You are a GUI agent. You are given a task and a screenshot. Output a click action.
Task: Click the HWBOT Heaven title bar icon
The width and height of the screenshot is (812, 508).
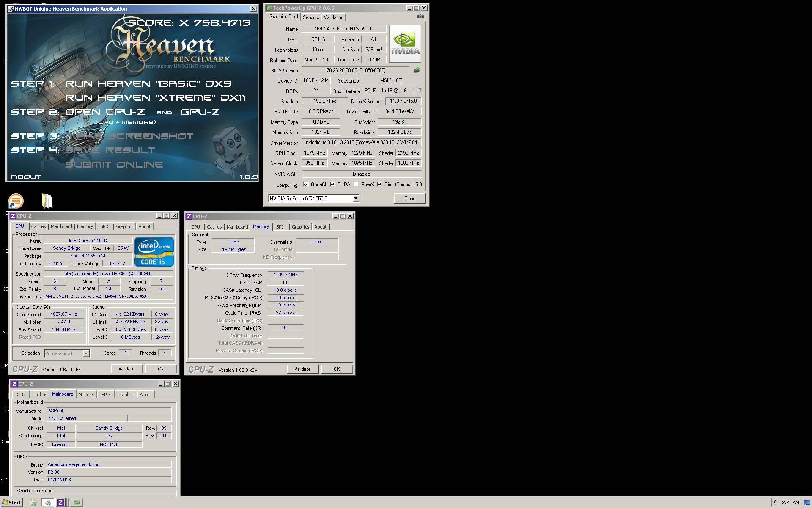(x=11, y=8)
